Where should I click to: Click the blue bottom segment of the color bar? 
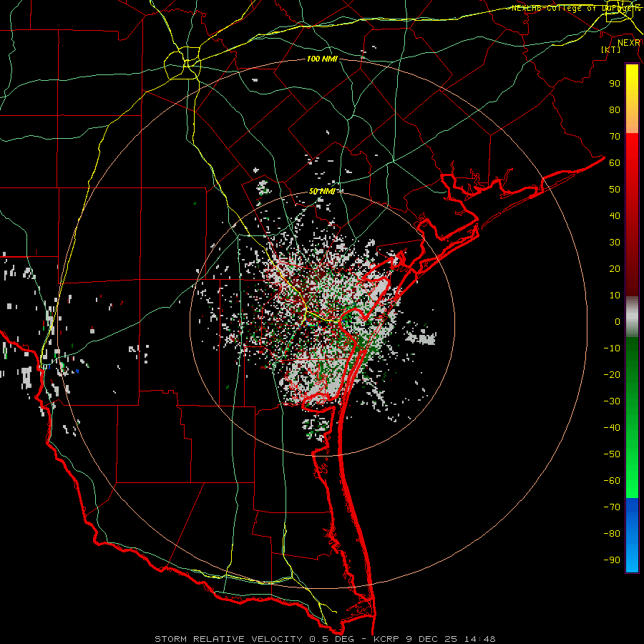632,535
